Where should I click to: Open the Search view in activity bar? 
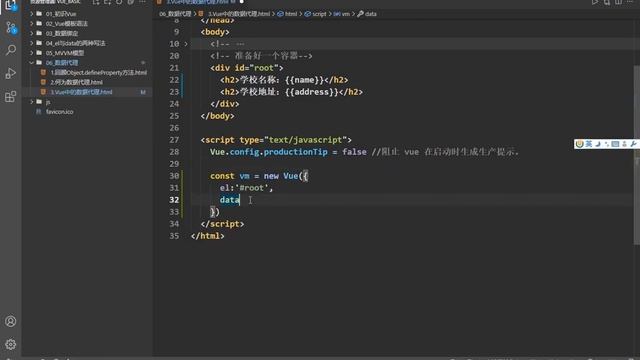tap(11, 50)
